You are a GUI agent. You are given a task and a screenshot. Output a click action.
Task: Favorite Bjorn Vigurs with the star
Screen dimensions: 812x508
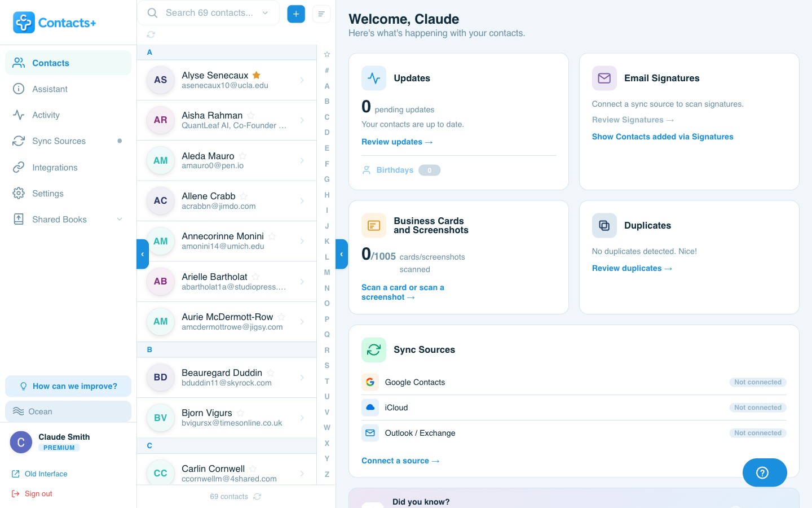click(240, 413)
